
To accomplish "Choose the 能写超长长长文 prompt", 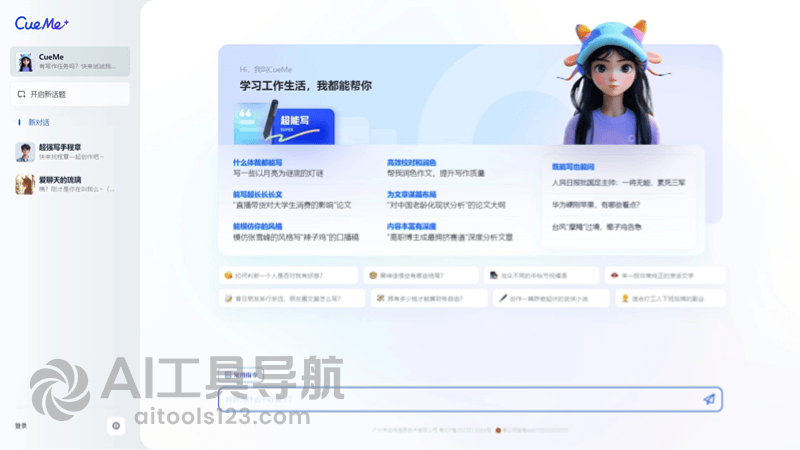I will point(292,200).
